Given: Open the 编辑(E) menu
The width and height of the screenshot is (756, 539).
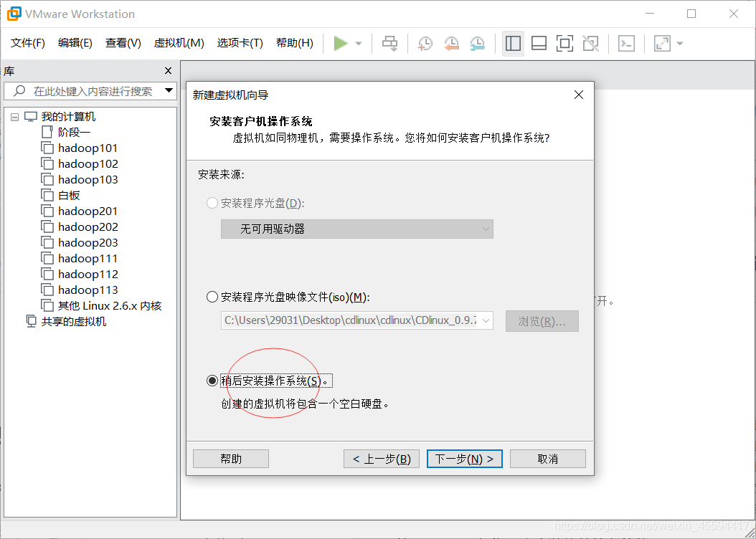Looking at the screenshot, I should 75,43.
